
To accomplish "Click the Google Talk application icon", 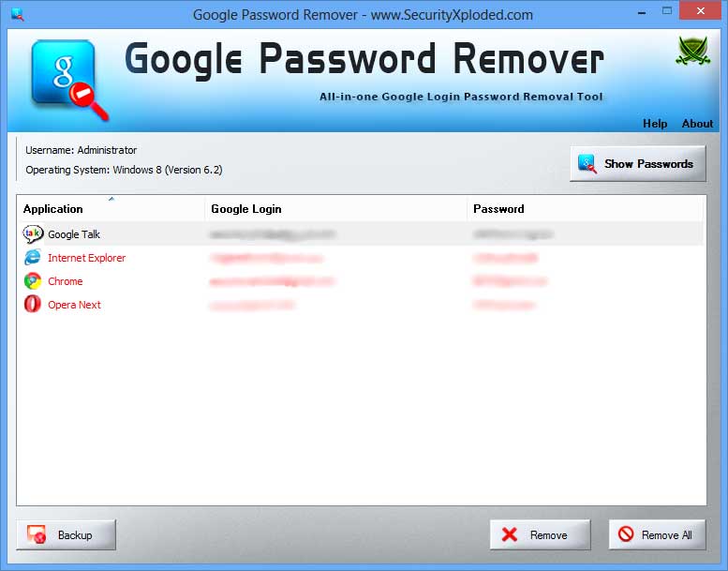I will click(33, 234).
